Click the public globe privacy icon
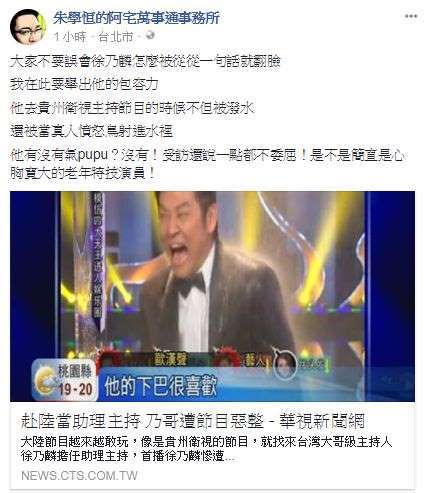 pos(150,35)
